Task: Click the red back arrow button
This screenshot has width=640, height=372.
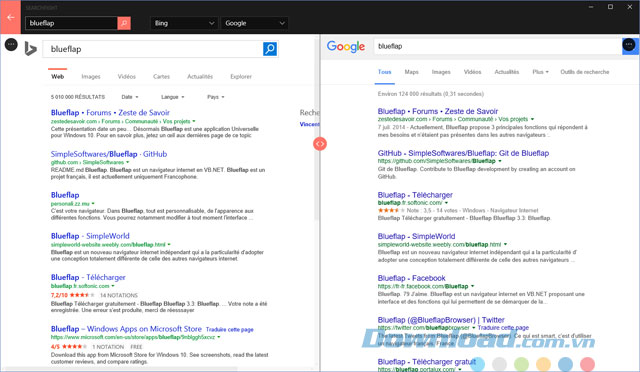Action: (10, 17)
